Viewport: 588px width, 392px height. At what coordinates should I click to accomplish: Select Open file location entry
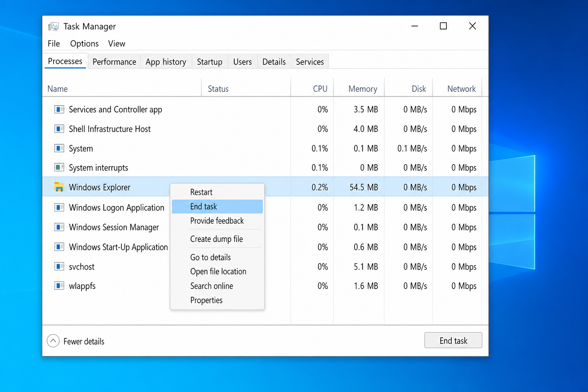click(217, 271)
